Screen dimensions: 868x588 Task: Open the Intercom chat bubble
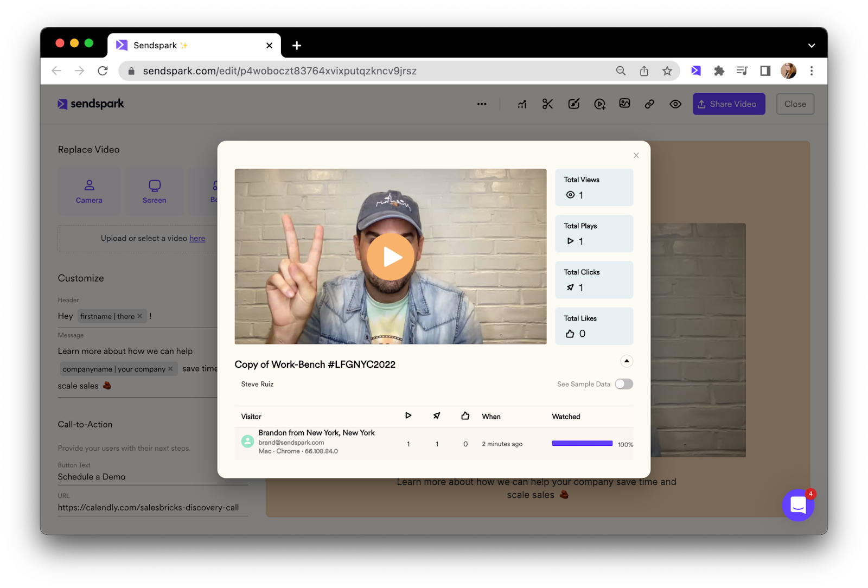click(x=798, y=505)
